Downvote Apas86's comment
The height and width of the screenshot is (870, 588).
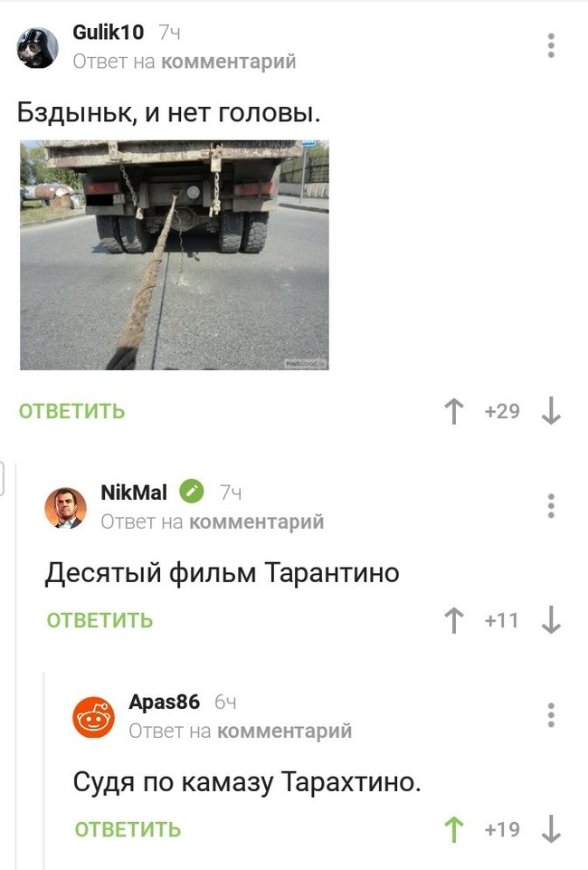(x=551, y=829)
